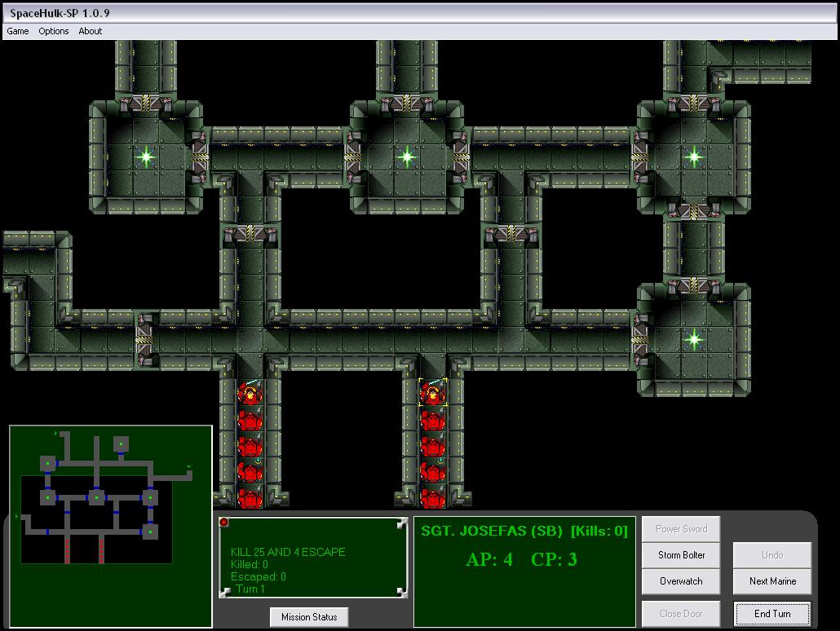Click the green star in the top-right room
This screenshot has width=840, height=631.
[694, 157]
